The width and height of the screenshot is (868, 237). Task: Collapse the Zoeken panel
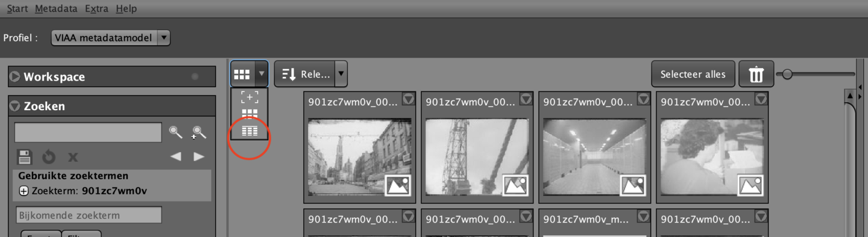pyautogui.click(x=15, y=106)
